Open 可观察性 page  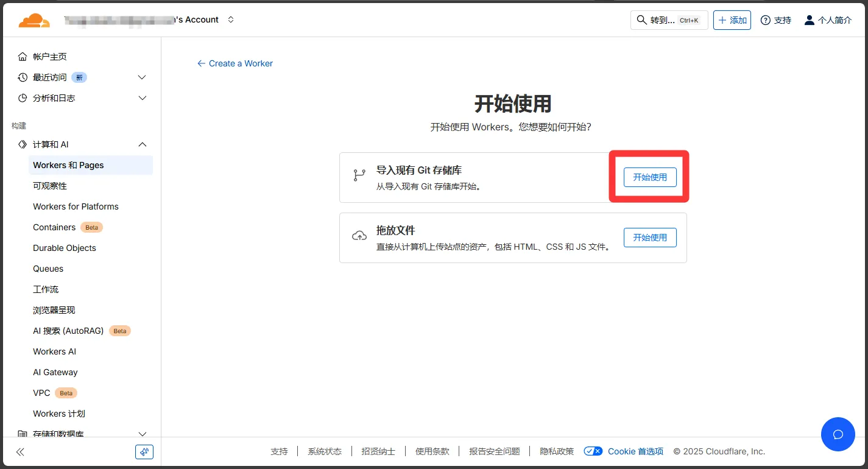point(50,186)
